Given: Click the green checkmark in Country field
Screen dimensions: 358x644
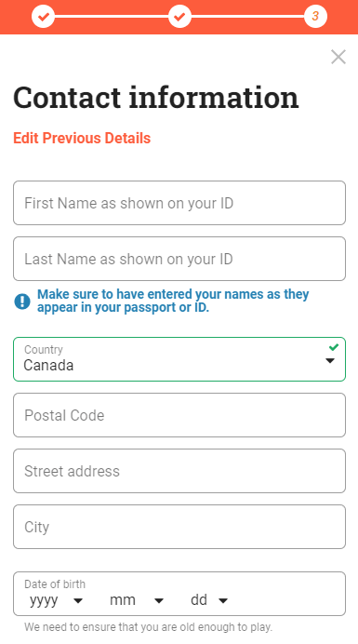Looking at the screenshot, I should coord(334,347).
